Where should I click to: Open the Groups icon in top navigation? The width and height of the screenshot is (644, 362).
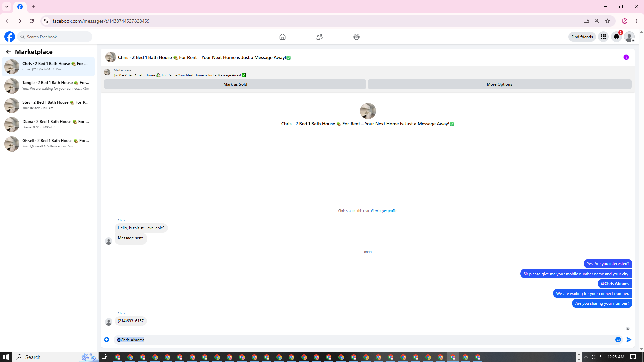point(356,37)
